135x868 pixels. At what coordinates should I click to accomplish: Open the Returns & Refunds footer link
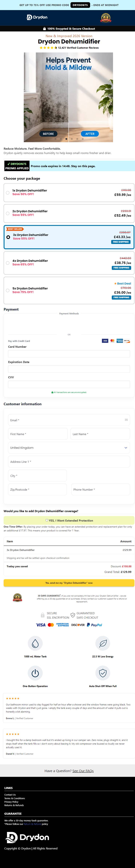coord(14,805)
